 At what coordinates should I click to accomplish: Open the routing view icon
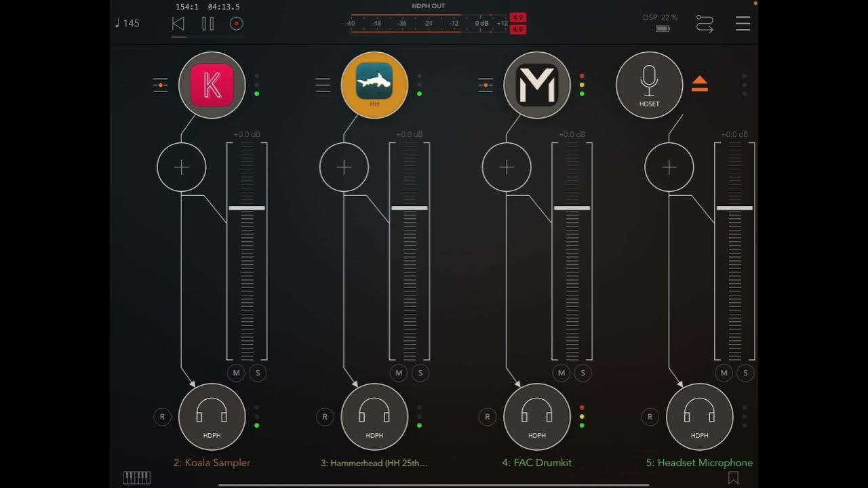705,24
